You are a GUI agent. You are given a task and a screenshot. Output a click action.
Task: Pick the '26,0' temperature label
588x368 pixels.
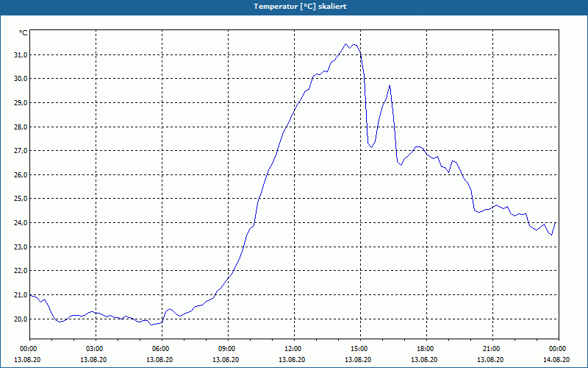click(21, 175)
